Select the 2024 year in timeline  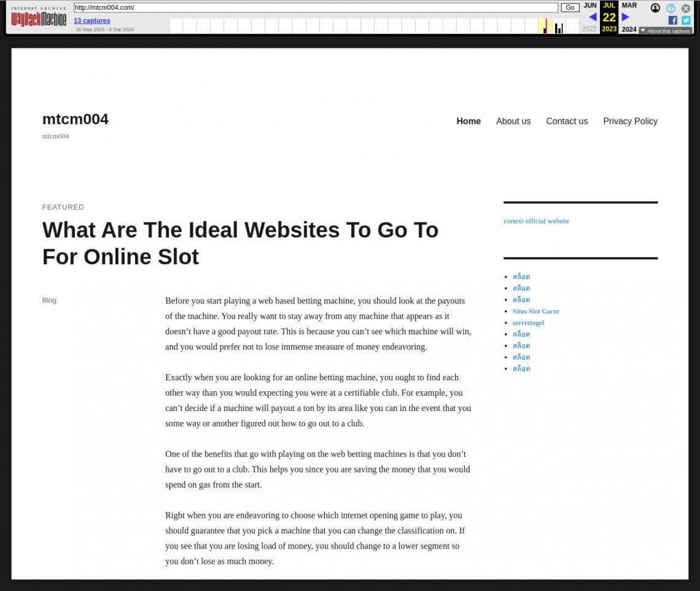[629, 29]
